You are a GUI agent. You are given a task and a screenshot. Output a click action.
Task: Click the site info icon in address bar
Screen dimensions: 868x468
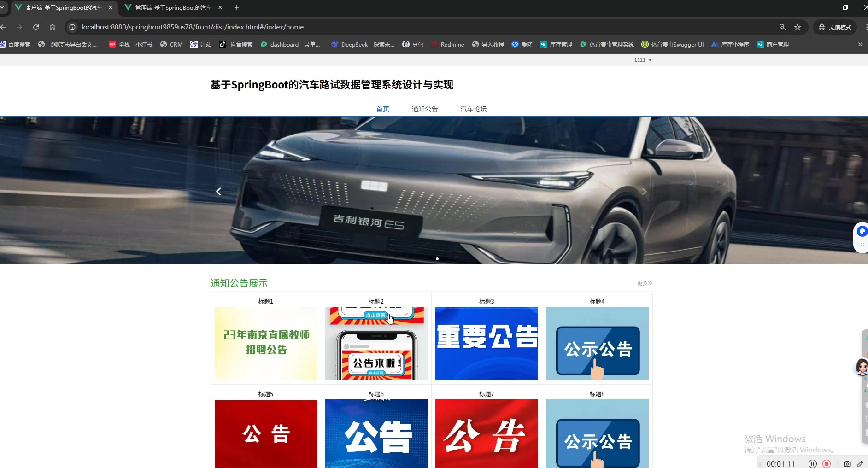point(72,27)
